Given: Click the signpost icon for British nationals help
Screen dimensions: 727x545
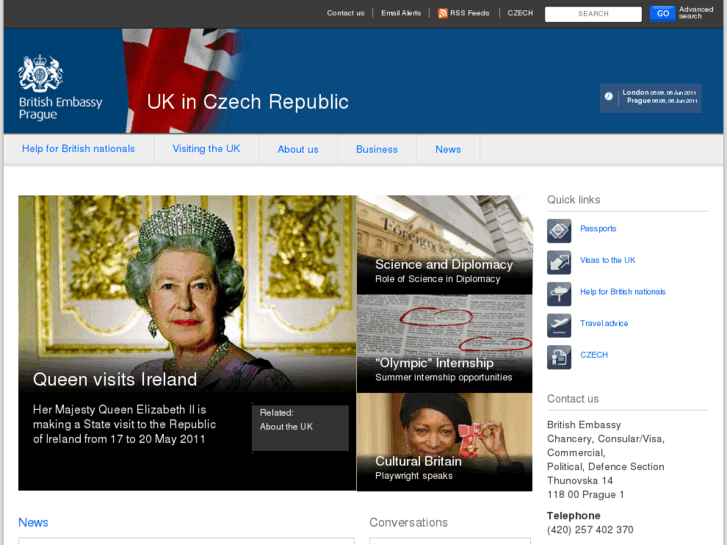Looking at the screenshot, I should click(559, 294).
